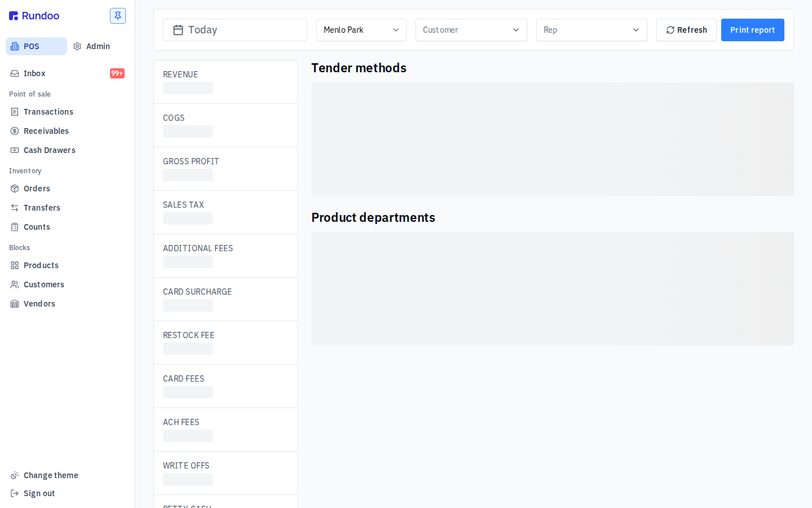Click the Receivables dollar icon
The width and height of the screenshot is (812, 508).
[15, 131]
